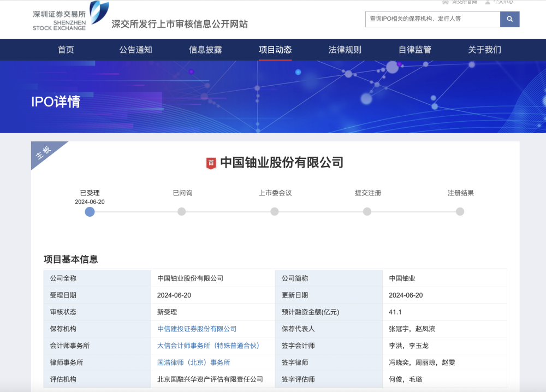Click the 受理日期 value 2024-06-20
This screenshot has height=392, width=546.
point(174,295)
